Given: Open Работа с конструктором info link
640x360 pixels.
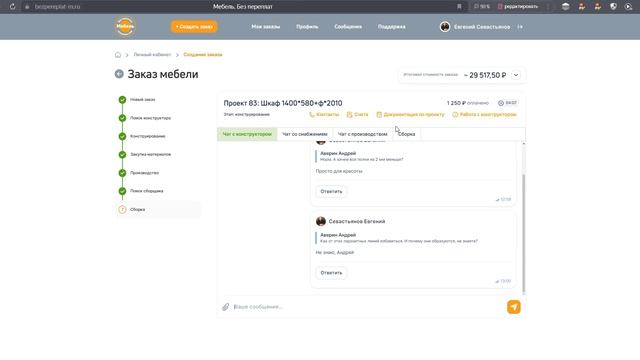Looking at the screenshot, I should pyautogui.click(x=484, y=115).
